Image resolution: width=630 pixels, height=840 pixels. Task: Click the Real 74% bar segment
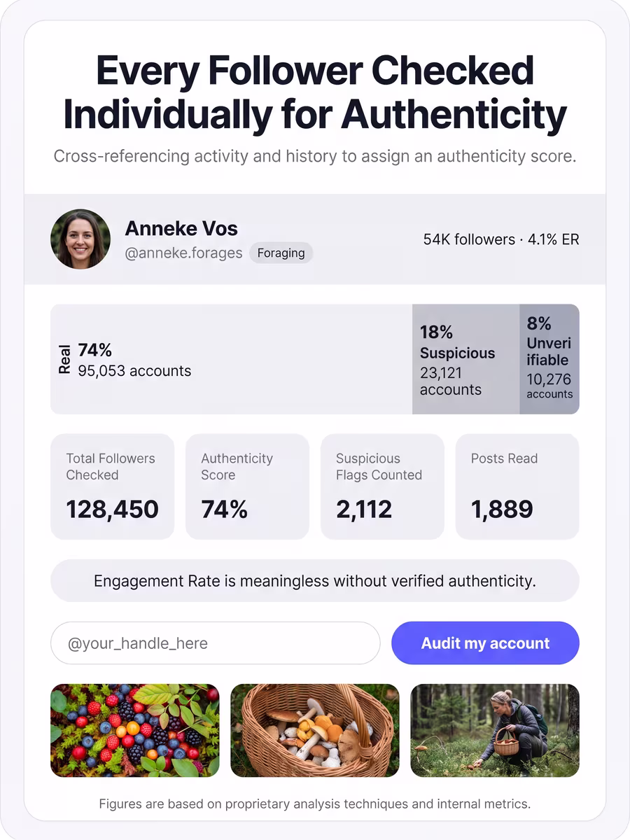pyautogui.click(x=231, y=359)
